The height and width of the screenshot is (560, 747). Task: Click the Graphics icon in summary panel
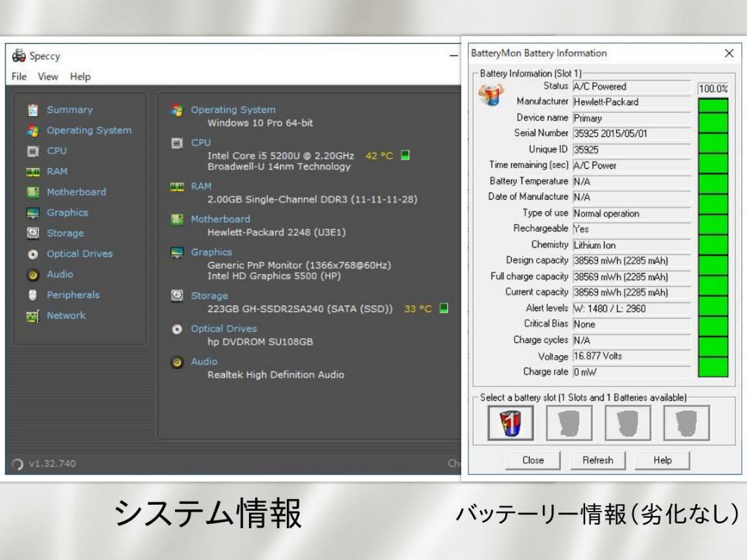(x=177, y=252)
